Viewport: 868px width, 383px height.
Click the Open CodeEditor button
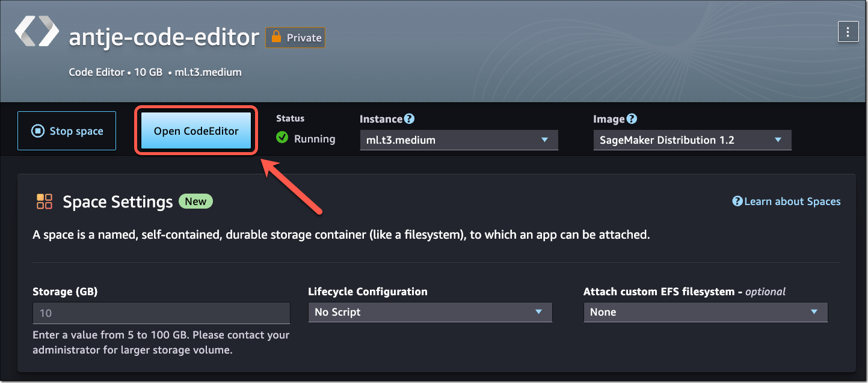point(195,130)
